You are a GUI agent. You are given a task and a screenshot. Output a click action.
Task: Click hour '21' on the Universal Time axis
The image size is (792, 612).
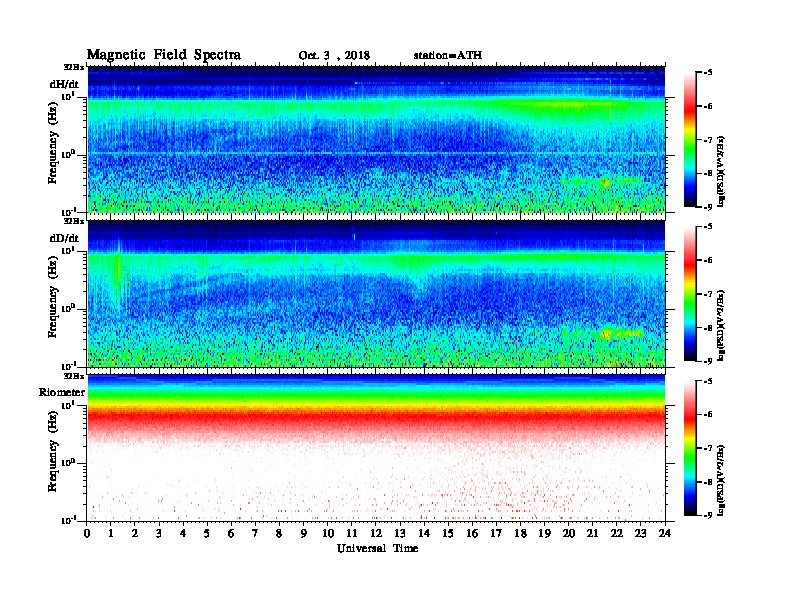pos(592,533)
